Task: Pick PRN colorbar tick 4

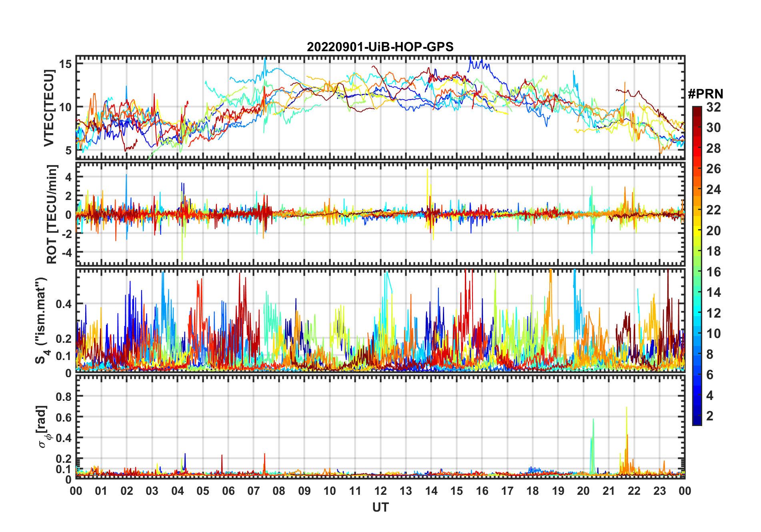Action: click(710, 396)
